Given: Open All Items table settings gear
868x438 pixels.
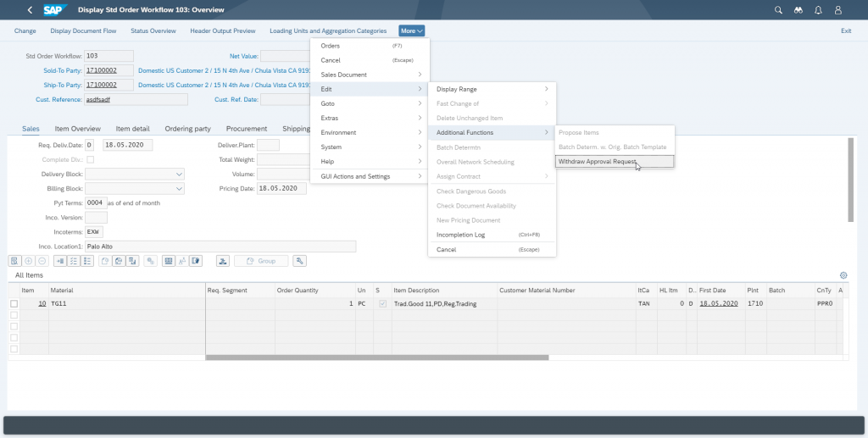Looking at the screenshot, I should (843, 274).
